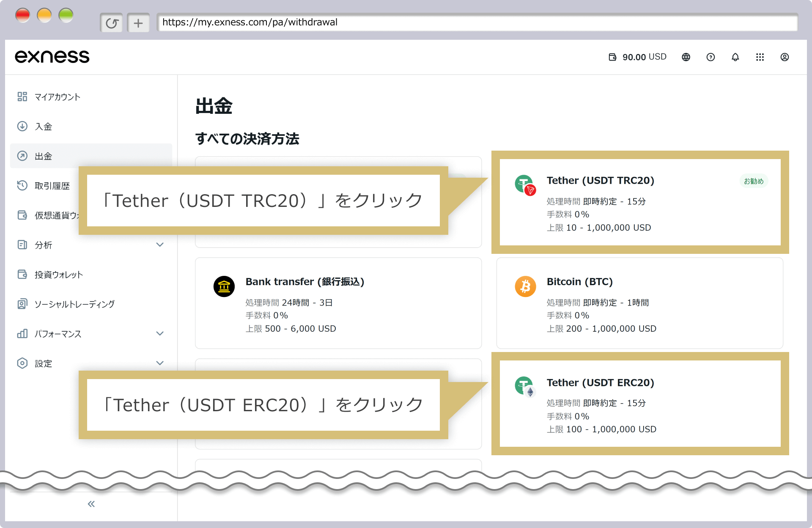Click the 入金 deposit icon
The image size is (812, 528).
coord(22,126)
